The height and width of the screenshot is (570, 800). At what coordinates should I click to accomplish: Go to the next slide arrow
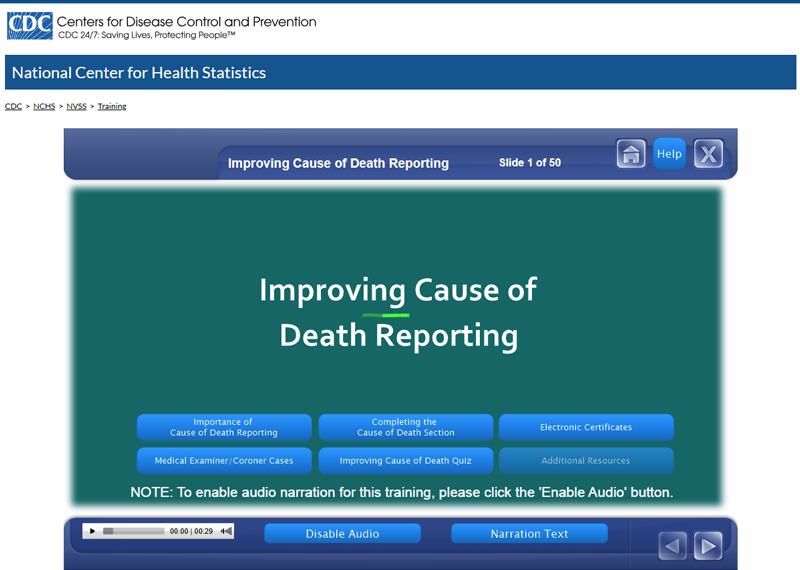coord(708,546)
